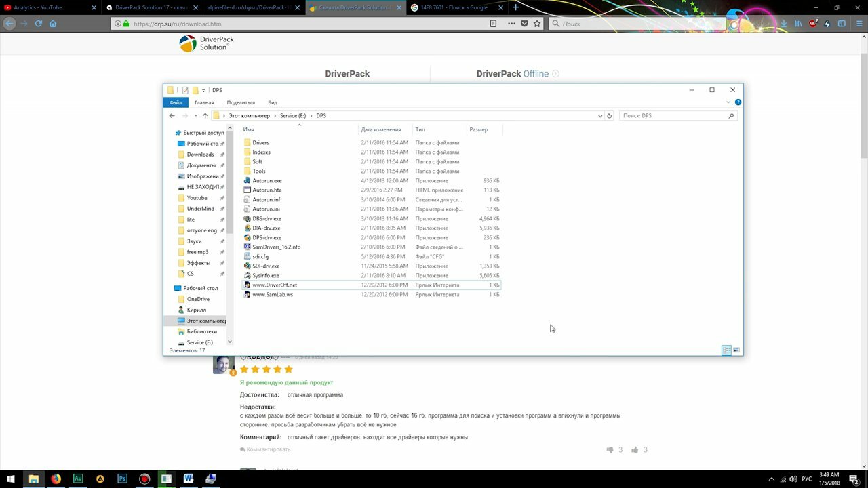The height and width of the screenshot is (488, 868).
Task: Click the Комментировать link under the review
Action: [265, 449]
